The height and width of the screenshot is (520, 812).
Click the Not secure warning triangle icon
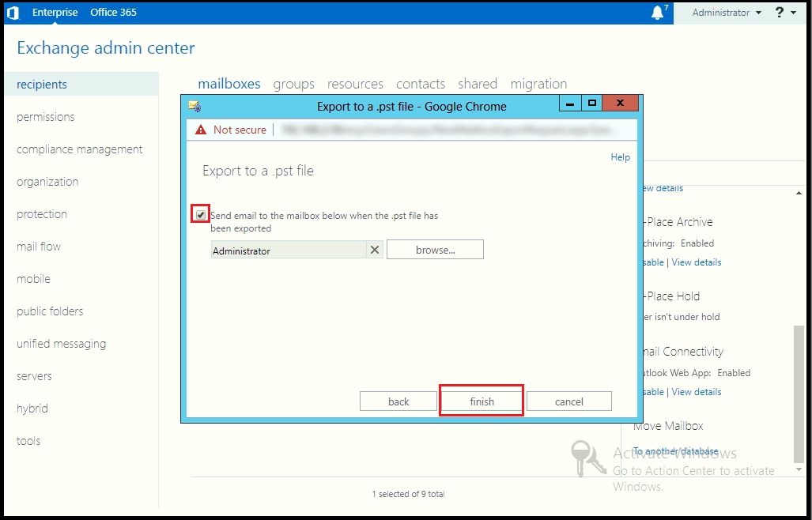coord(200,130)
